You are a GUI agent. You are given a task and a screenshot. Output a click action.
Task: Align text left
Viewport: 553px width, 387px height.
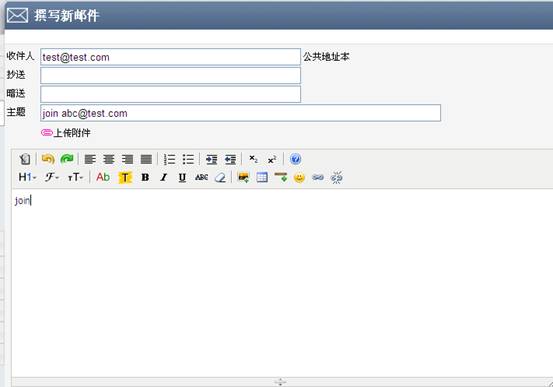click(x=90, y=159)
